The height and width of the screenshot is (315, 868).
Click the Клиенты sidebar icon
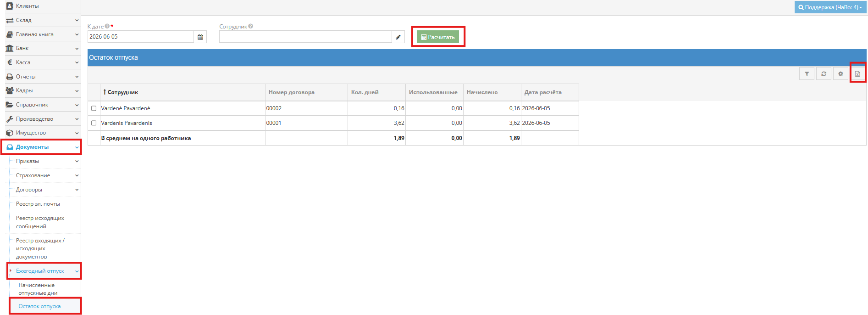(10, 6)
